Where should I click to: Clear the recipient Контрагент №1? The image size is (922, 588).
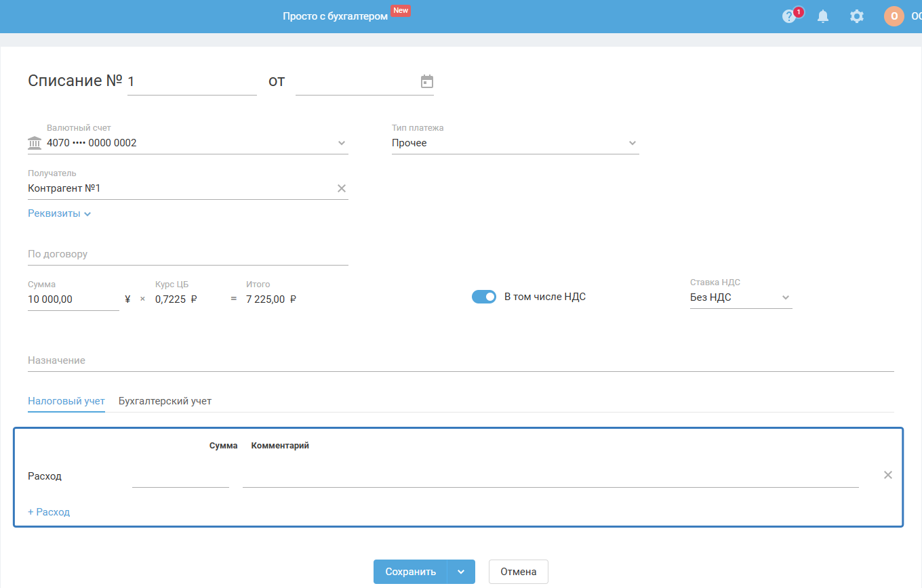click(x=342, y=188)
